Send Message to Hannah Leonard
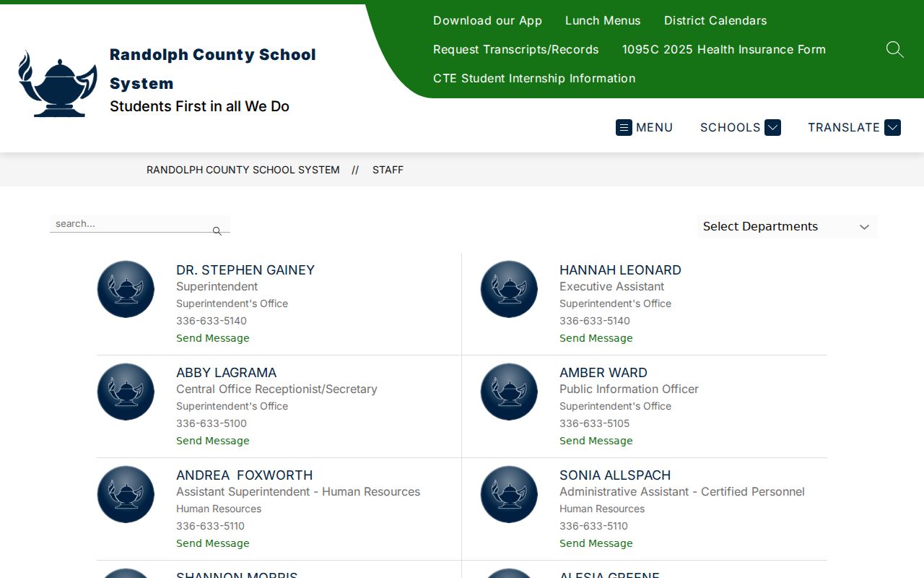The height and width of the screenshot is (578, 924). (x=596, y=338)
